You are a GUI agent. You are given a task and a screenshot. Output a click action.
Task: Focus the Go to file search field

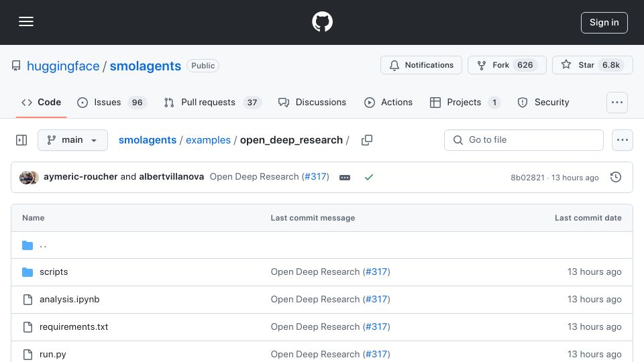point(524,140)
